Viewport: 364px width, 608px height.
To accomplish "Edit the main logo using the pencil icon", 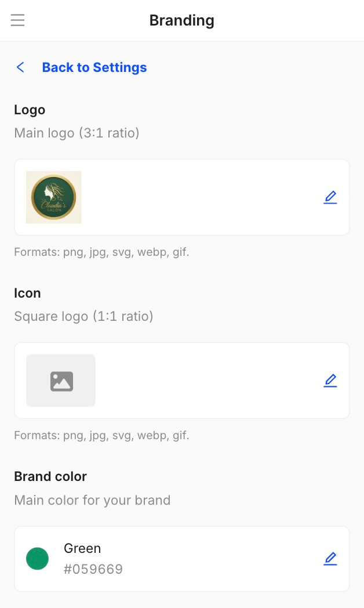I will [x=330, y=197].
